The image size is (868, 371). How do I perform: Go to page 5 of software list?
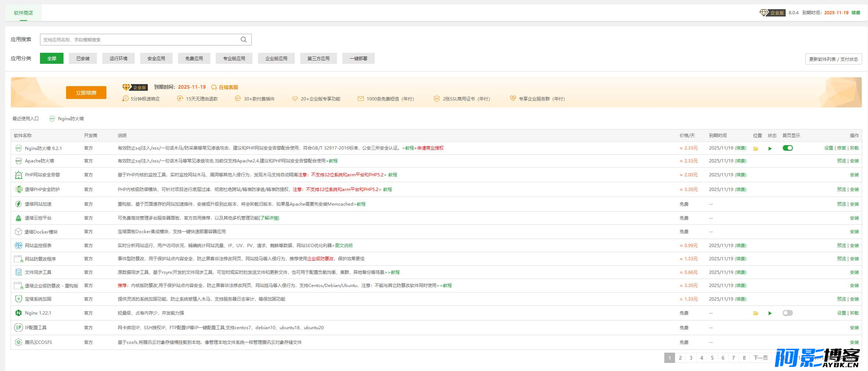point(712,358)
